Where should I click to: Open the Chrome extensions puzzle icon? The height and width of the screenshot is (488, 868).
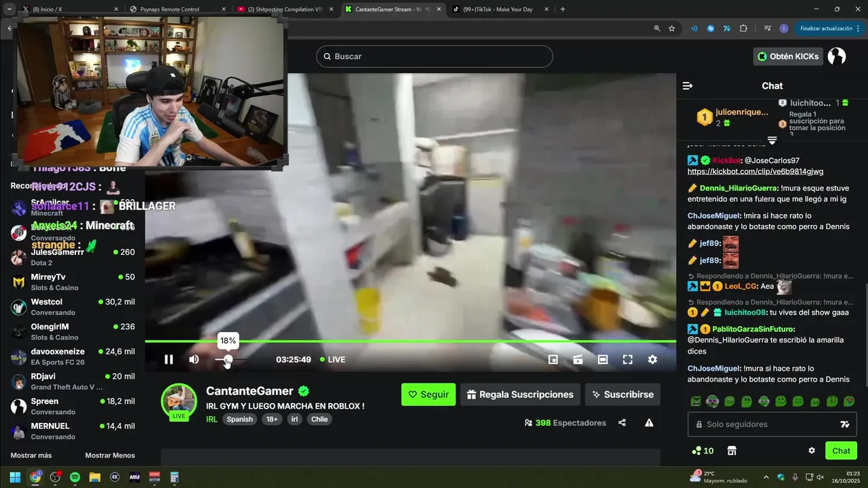point(743,28)
